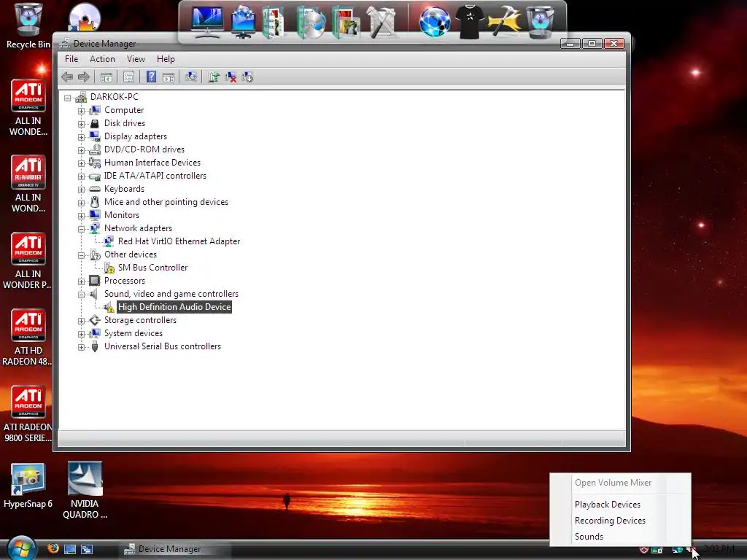The width and height of the screenshot is (747, 560).
Task: Click the music disc folder icon in dock
Action: tap(311, 22)
